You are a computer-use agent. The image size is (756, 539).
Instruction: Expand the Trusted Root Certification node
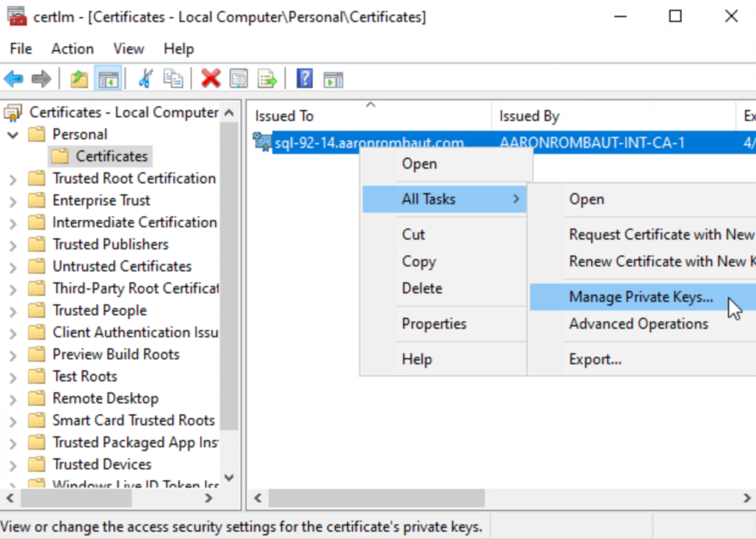tap(13, 179)
